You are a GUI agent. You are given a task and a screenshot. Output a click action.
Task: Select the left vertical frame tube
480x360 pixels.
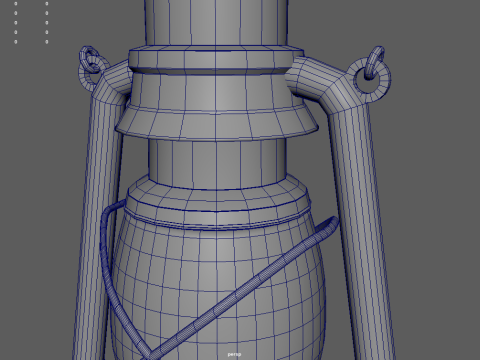[99, 227]
